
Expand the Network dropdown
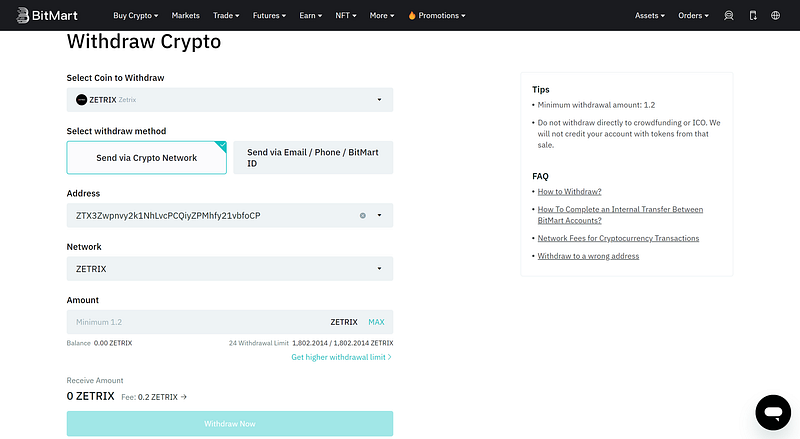tap(379, 269)
